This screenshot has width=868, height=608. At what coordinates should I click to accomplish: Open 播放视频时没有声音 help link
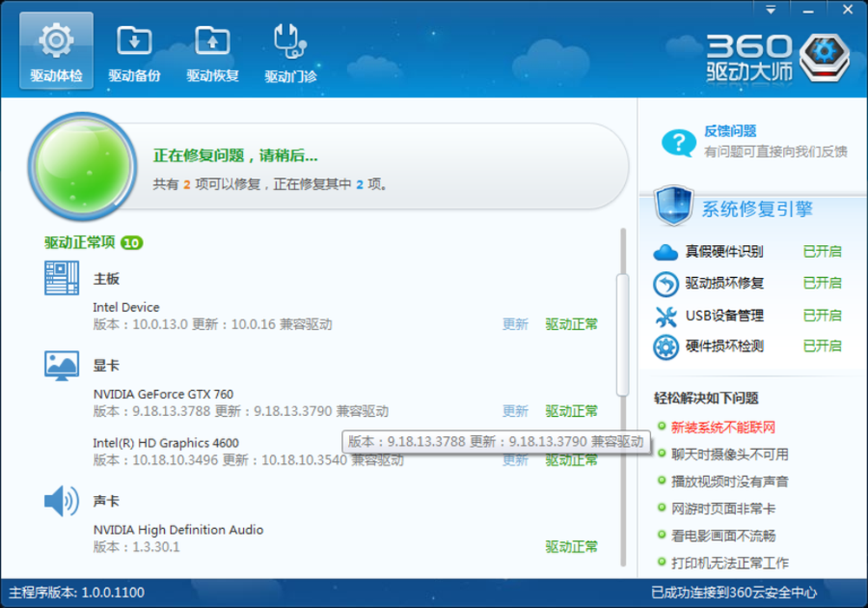click(x=730, y=481)
